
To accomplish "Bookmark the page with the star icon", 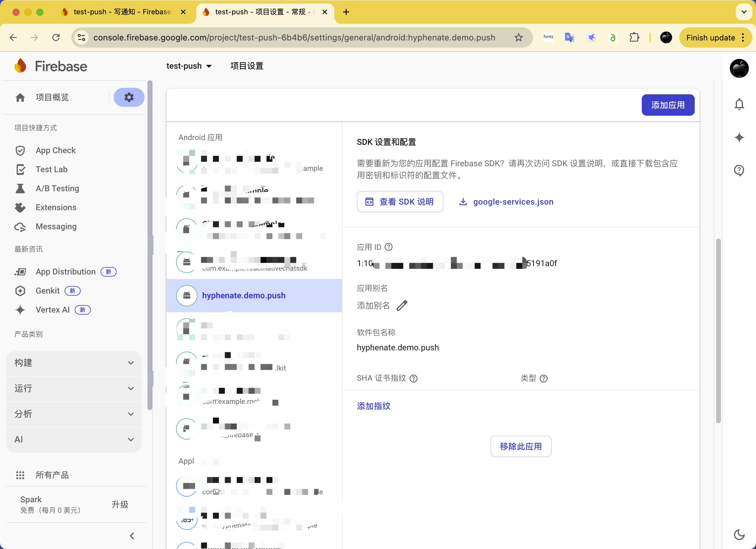I will (x=519, y=37).
